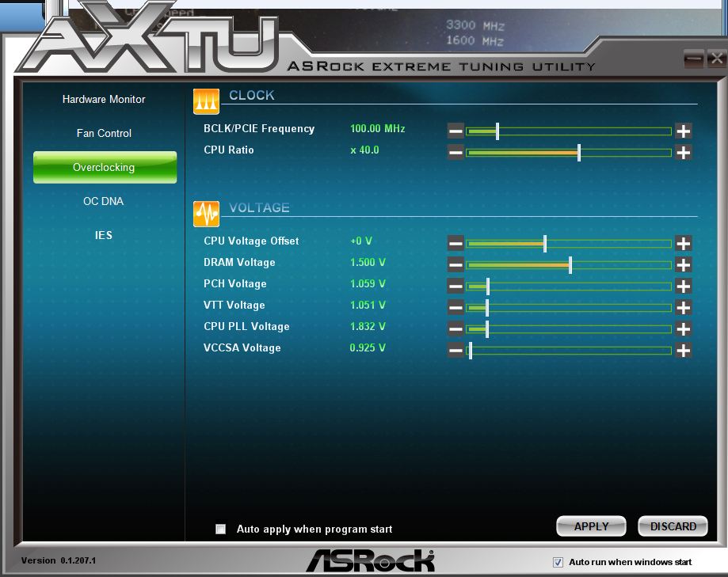Increase VCCSA Voltage with plus button

click(683, 350)
